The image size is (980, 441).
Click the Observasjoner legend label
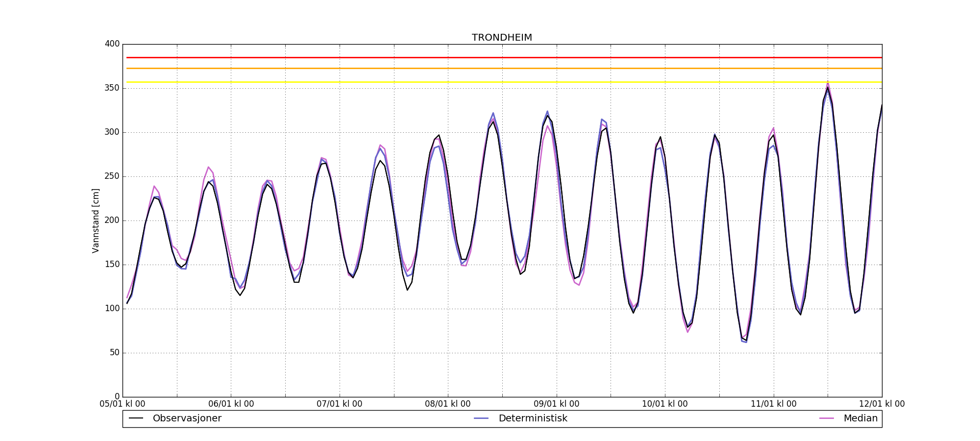click(x=187, y=418)
